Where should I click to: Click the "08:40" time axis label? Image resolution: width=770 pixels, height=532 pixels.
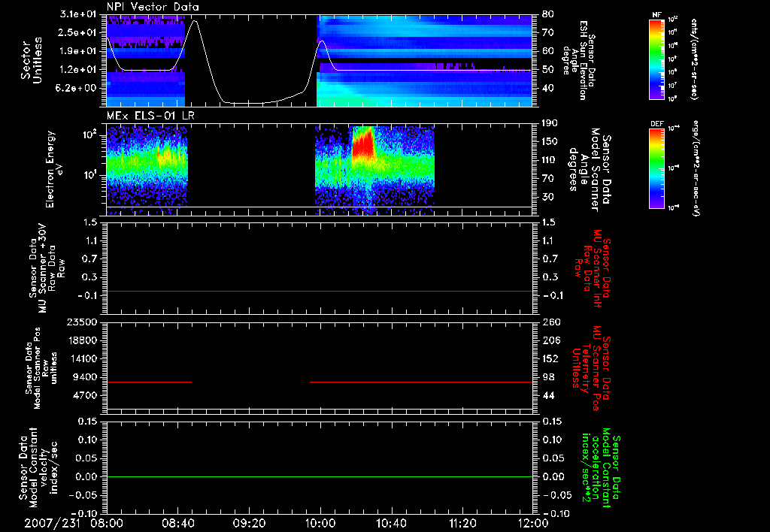(177, 523)
